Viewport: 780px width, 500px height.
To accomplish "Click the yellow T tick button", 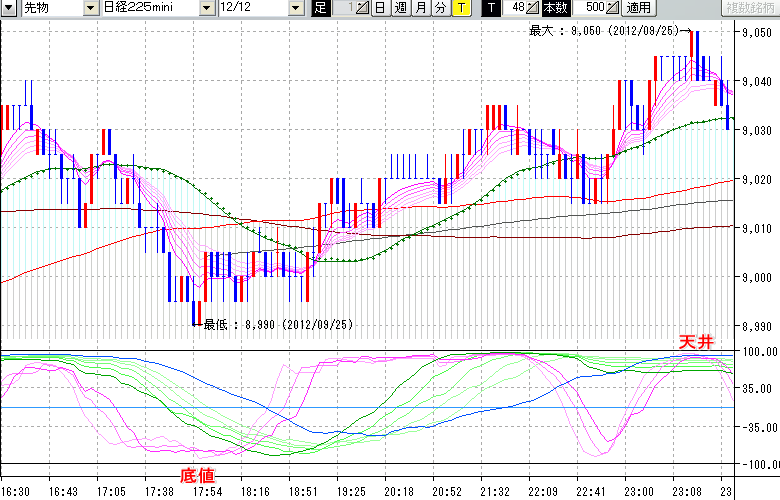I will coord(460,8).
